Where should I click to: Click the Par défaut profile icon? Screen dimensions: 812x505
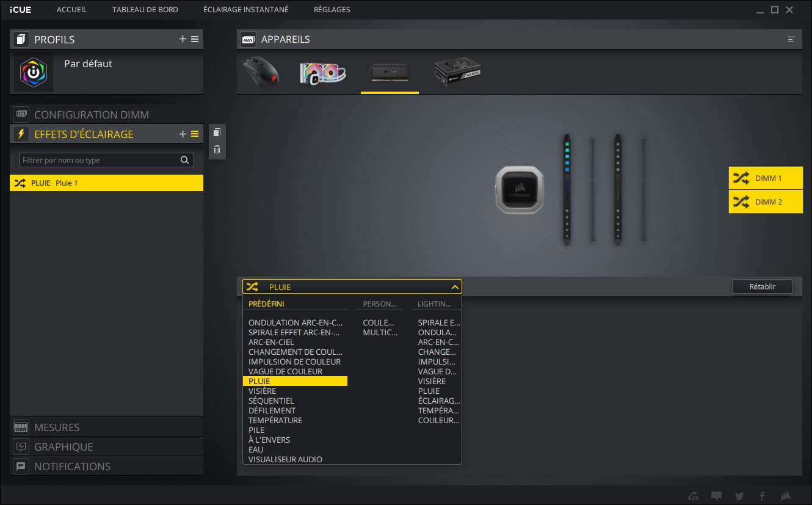point(33,72)
